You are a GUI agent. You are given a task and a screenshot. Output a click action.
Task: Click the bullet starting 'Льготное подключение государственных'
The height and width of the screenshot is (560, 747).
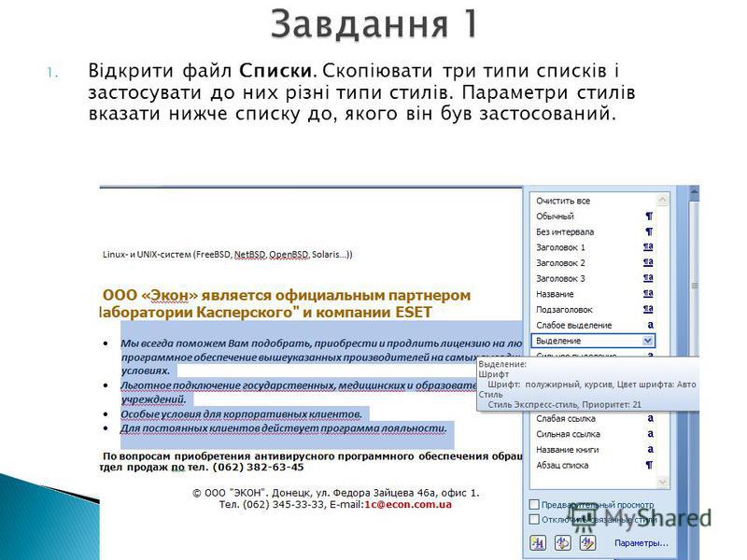299,392
